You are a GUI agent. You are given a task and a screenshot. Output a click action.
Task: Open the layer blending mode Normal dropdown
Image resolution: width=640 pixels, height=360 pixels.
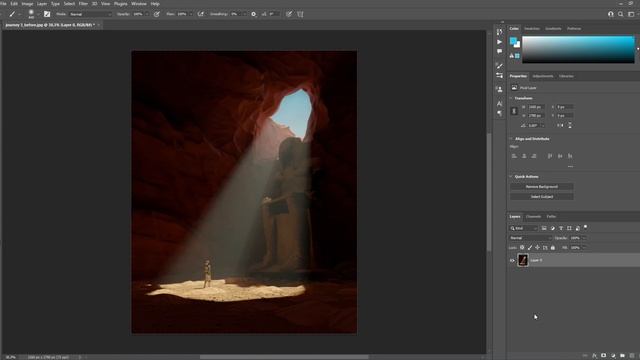[x=530, y=238]
